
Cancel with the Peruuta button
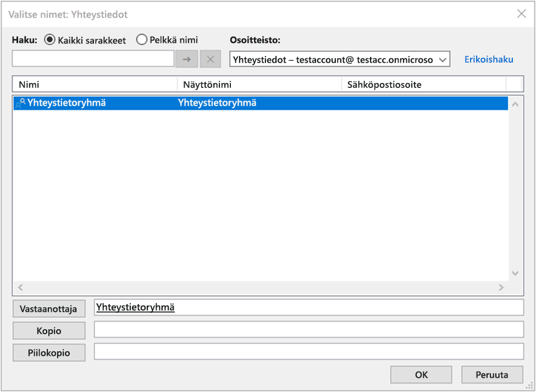(x=492, y=374)
